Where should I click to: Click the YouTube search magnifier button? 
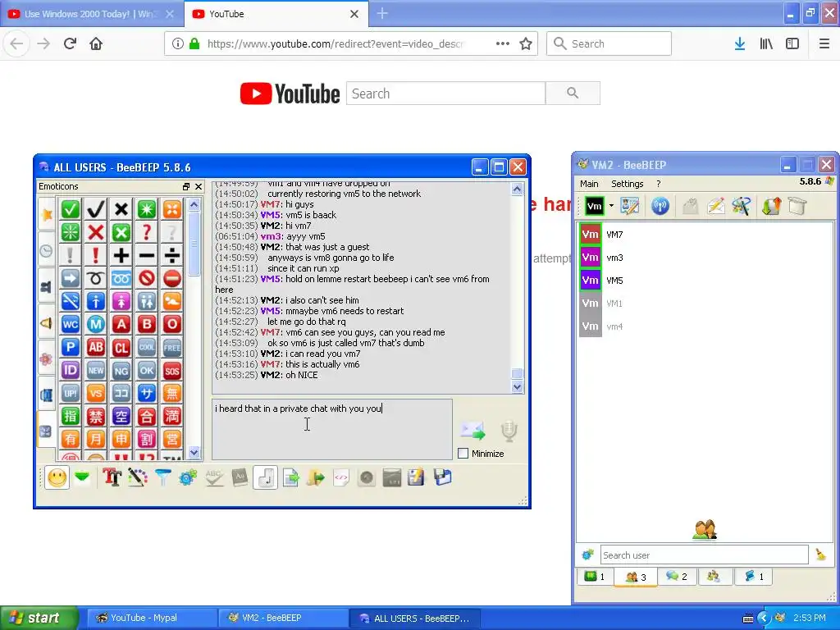(573, 94)
